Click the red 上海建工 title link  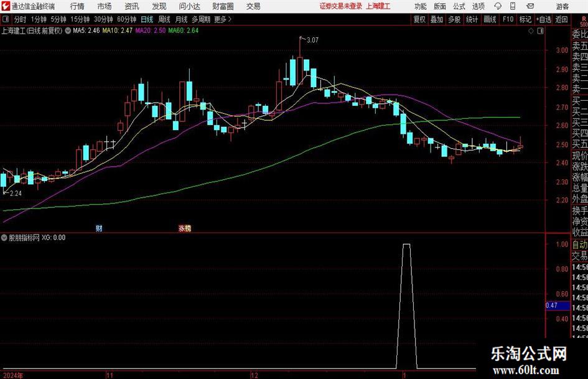(x=378, y=6)
